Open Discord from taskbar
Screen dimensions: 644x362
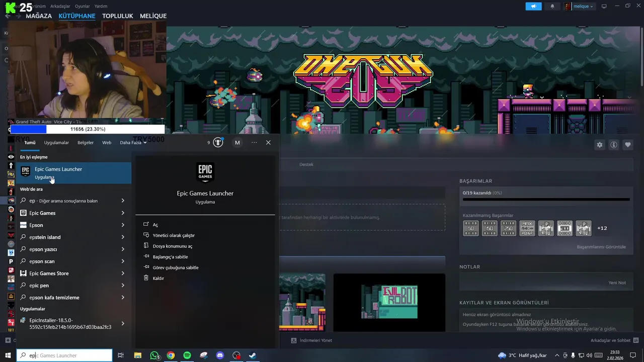tap(220, 355)
